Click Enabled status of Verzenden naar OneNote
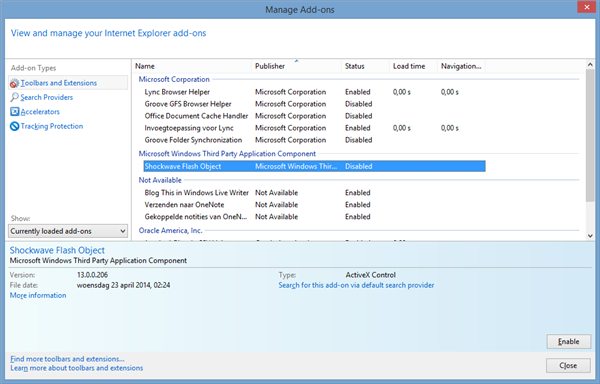Viewport: 600px width, 384px height. click(x=358, y=205)
